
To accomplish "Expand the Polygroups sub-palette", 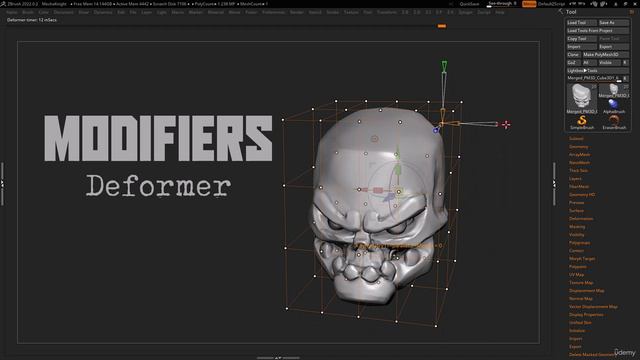I will [x=580, y=243].
